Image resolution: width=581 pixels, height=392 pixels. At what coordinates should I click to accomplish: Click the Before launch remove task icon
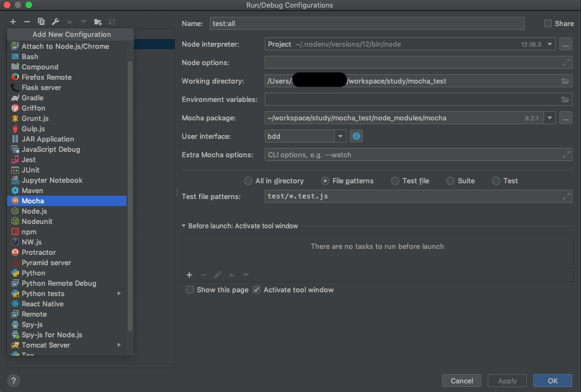pos(203,275)
